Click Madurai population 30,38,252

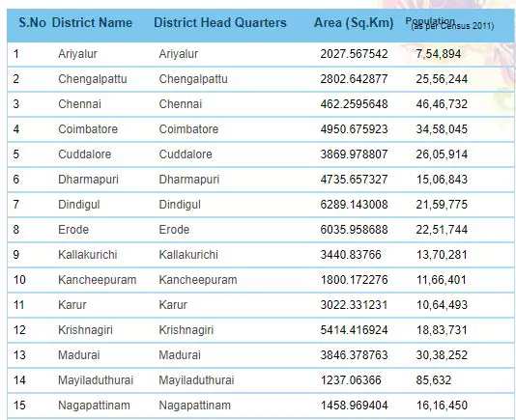tap(442, 355)
